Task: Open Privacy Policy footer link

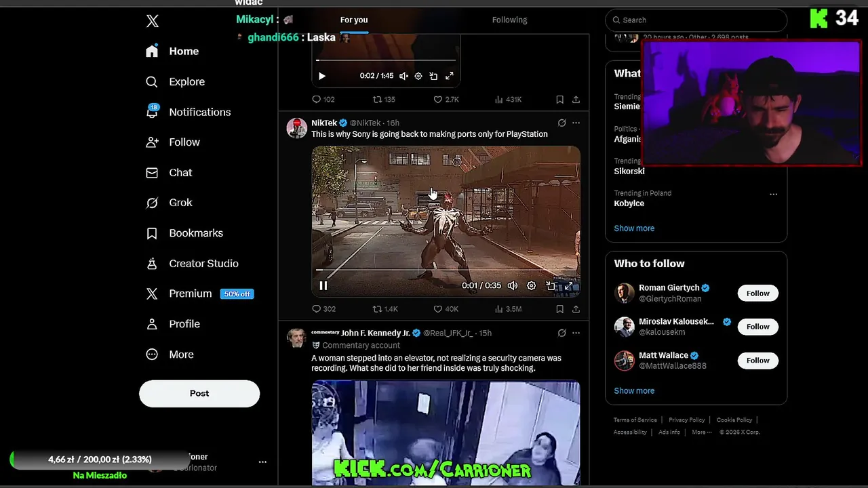Action: pos(687,420)
